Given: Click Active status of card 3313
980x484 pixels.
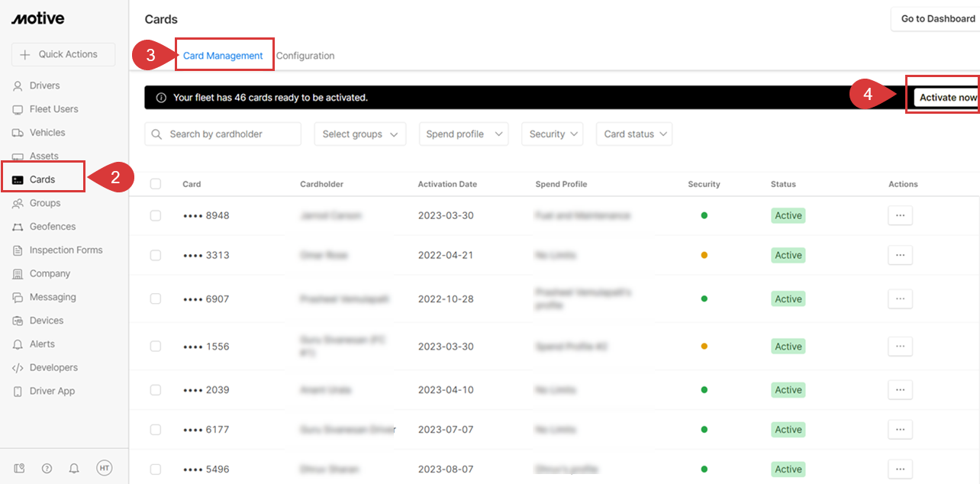Looking at the screenshot, I should click(788, 255).
